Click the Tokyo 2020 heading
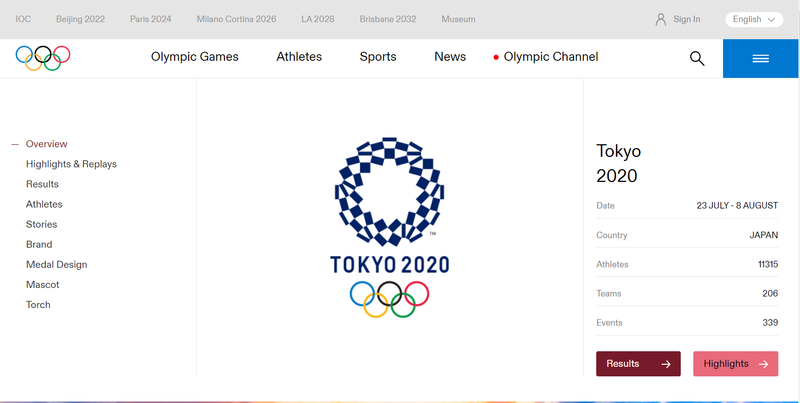 (x=618, y=163)
